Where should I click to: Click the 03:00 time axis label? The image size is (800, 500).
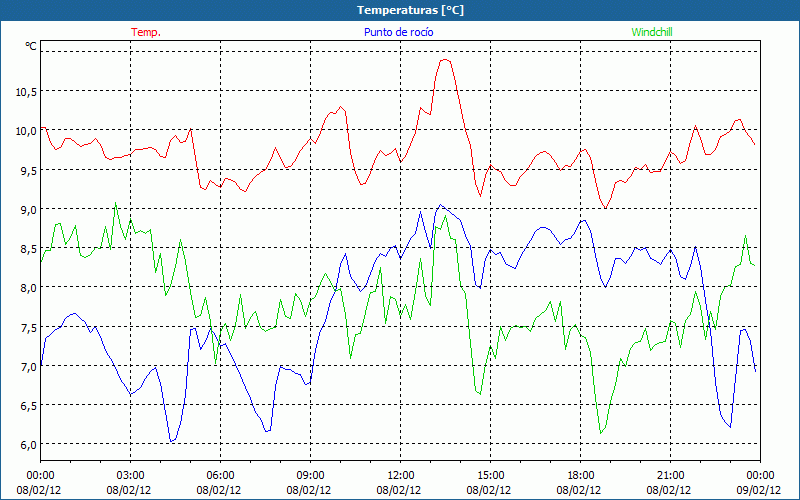(131, 476)
